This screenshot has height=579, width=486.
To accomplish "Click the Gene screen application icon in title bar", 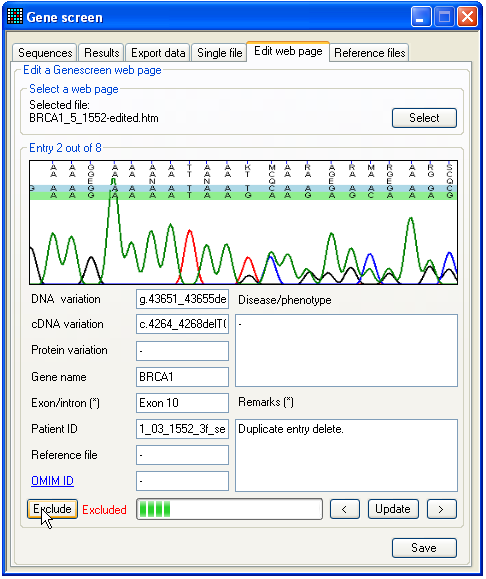I will (15, 17).
